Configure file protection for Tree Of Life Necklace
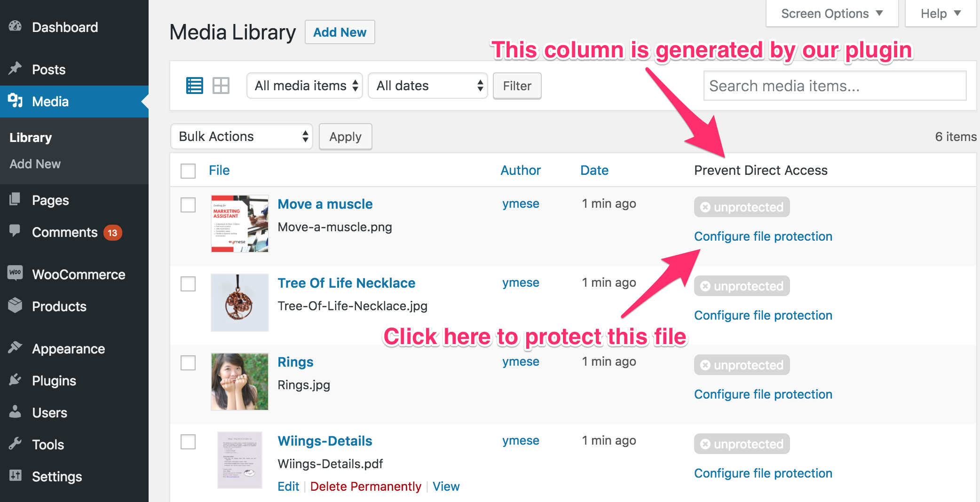Screen dimensions: 980x502 click(x=763, y=315)
